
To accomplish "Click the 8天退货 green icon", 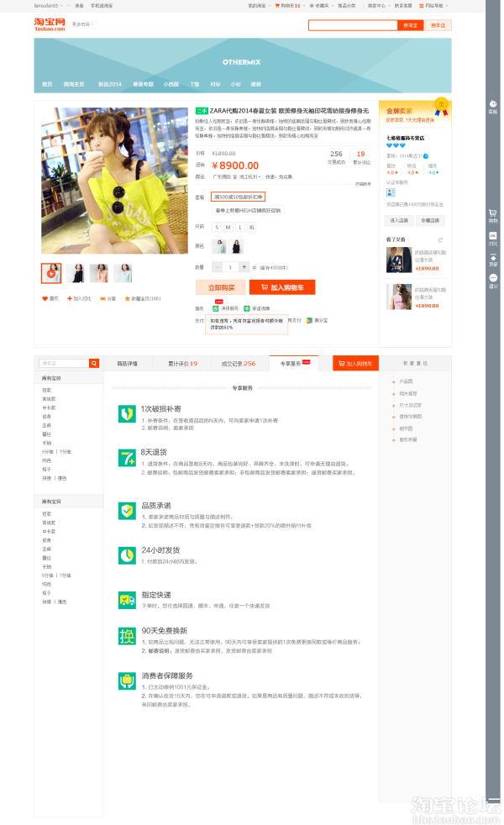I will pos(128,458).
